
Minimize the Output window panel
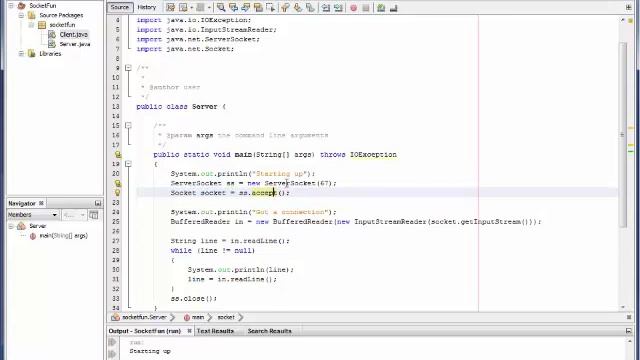[629, 331]
